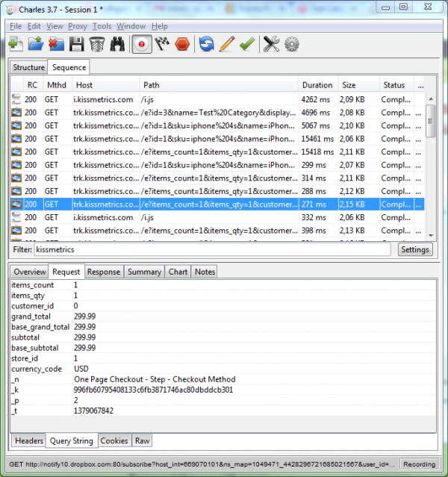Open the Window menu
The height and width of the screenshot is (477, 448).
tap(131, 26)
